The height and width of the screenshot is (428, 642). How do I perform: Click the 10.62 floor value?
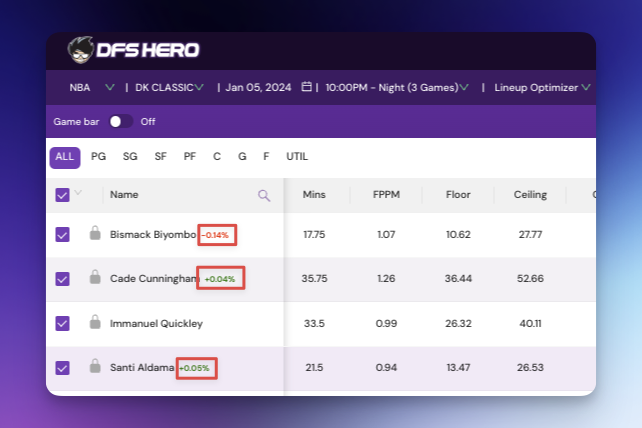(x=458, y=235)
